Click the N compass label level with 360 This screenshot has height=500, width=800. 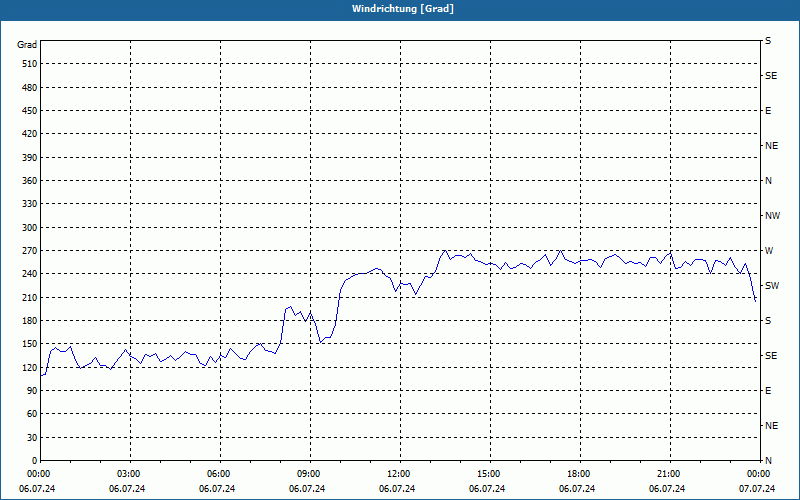768,181
